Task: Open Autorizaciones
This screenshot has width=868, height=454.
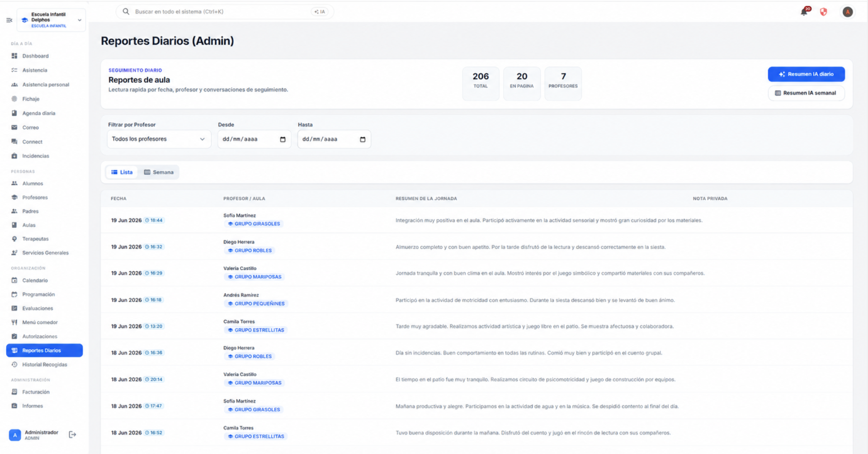Action: 44,336
